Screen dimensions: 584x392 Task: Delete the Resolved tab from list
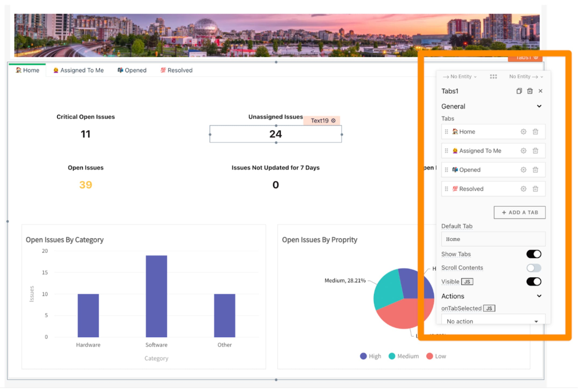tap(535, 189)
